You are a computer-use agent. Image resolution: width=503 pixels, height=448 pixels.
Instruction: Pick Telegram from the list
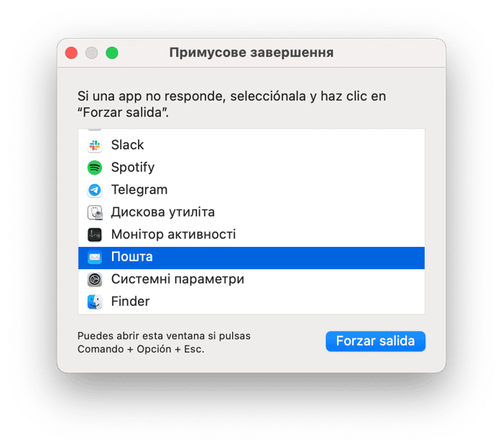[251, 190]
